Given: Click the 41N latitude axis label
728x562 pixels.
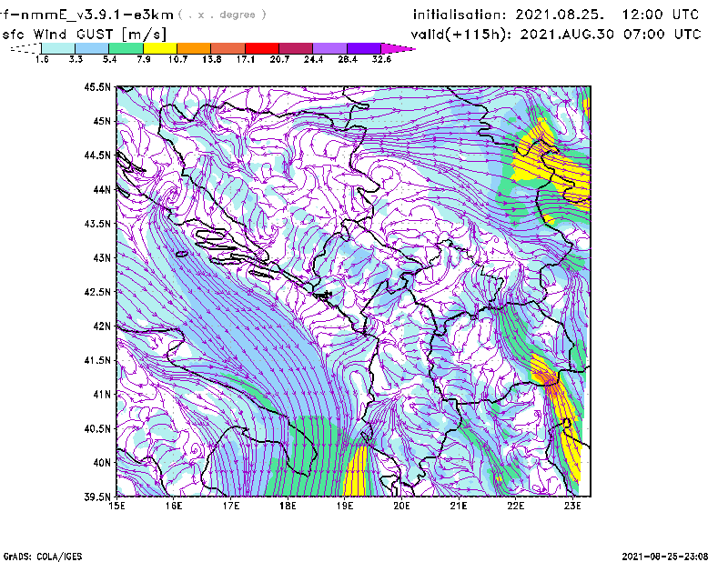Looking at the screenshot, I should [102, 395].
